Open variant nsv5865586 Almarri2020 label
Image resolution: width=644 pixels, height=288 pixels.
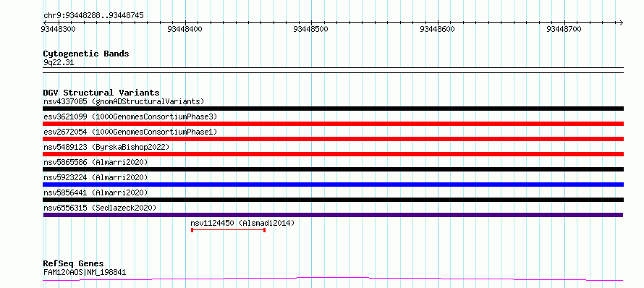tap(96, 162)
